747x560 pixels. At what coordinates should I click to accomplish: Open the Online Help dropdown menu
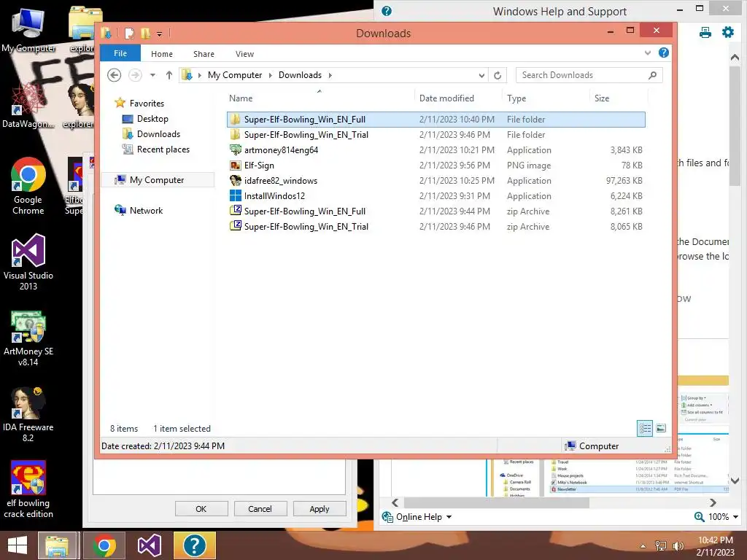(x=417, y=517)
